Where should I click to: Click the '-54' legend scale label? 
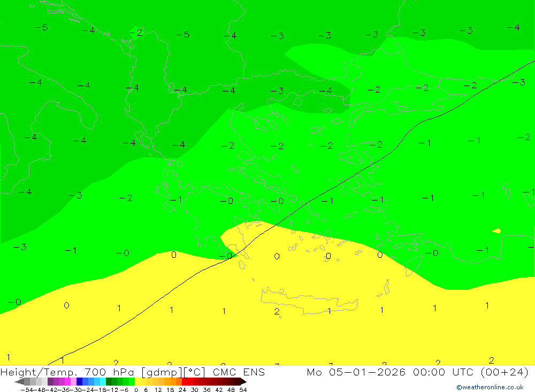pos(26,390)
